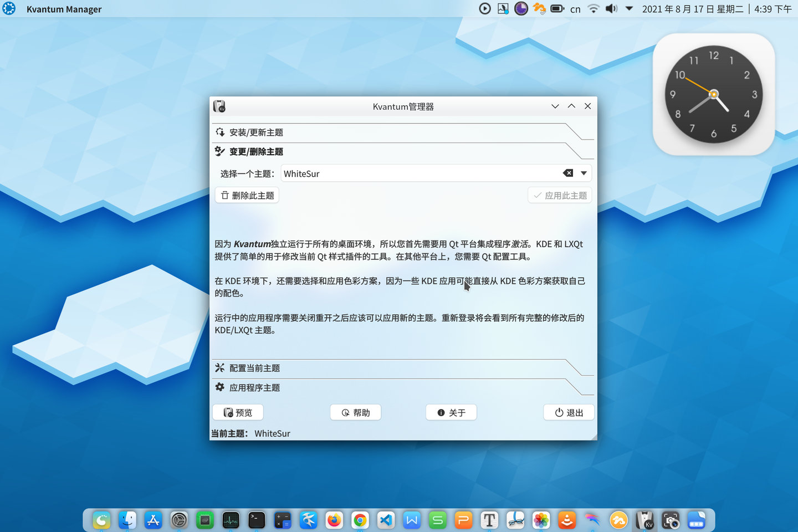Open the screenshot camera dock icon
The height and width of the screenshot is (532, 798).
point(671,520)
